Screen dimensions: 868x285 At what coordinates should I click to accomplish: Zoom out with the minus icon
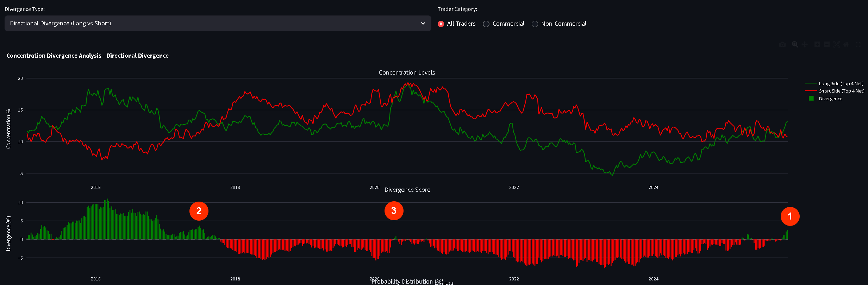coord(827,44)
